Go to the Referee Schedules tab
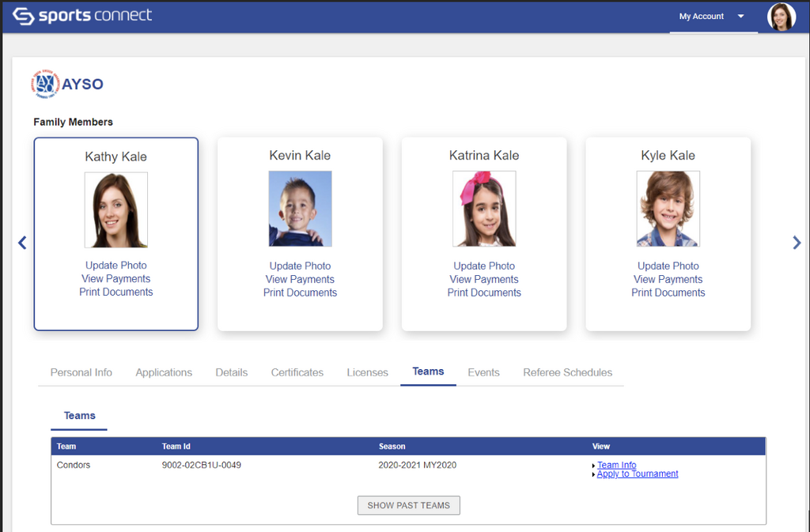Image resolution: width=810 pixels, height=532 pixels. click(x=567, y=372)
